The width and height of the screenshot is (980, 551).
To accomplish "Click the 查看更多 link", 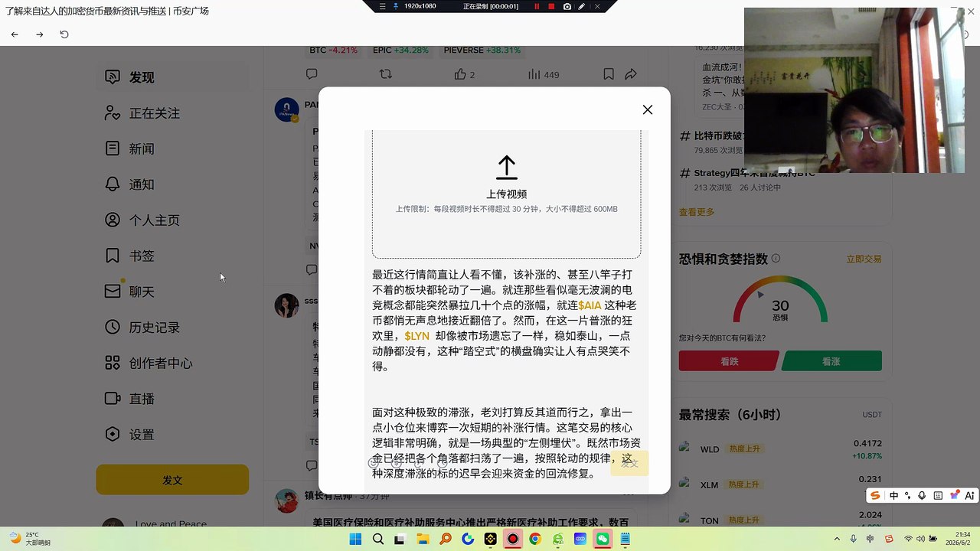I will [x=697, y=212].
